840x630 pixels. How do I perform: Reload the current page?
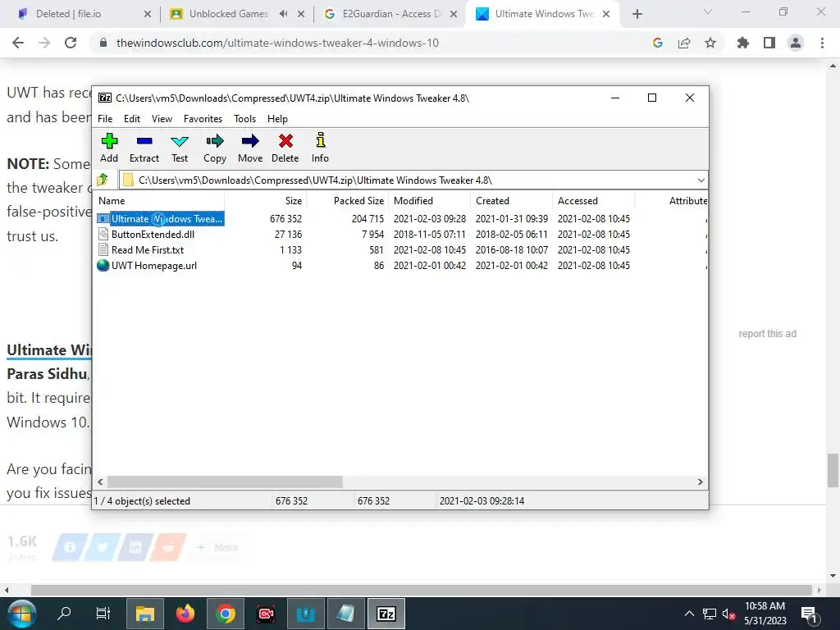71,43
